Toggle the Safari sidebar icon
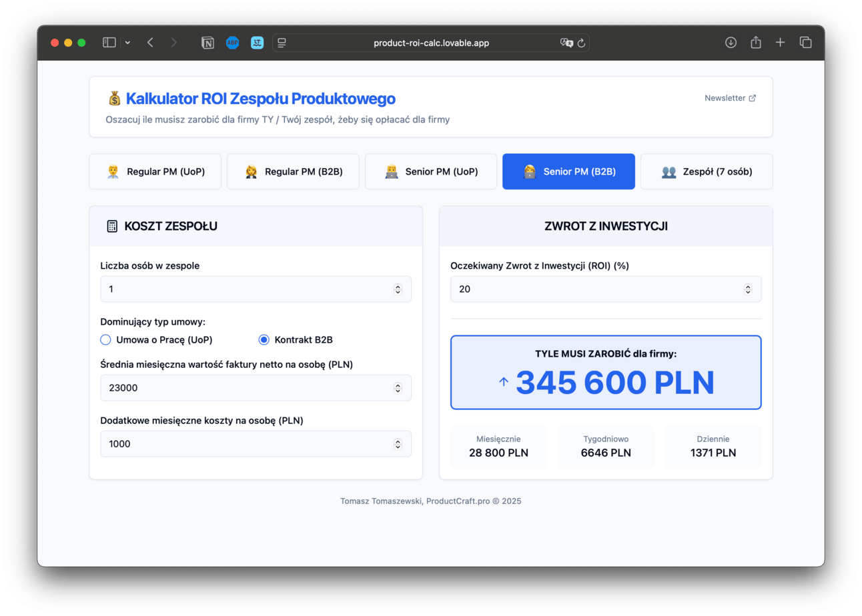The image size is (862, 616). point(109,43)
